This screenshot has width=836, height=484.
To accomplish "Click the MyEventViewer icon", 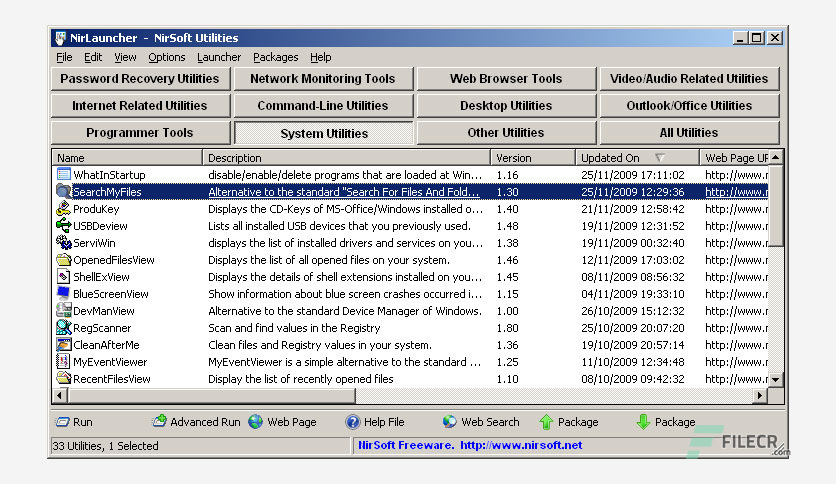I will (63, 362).
